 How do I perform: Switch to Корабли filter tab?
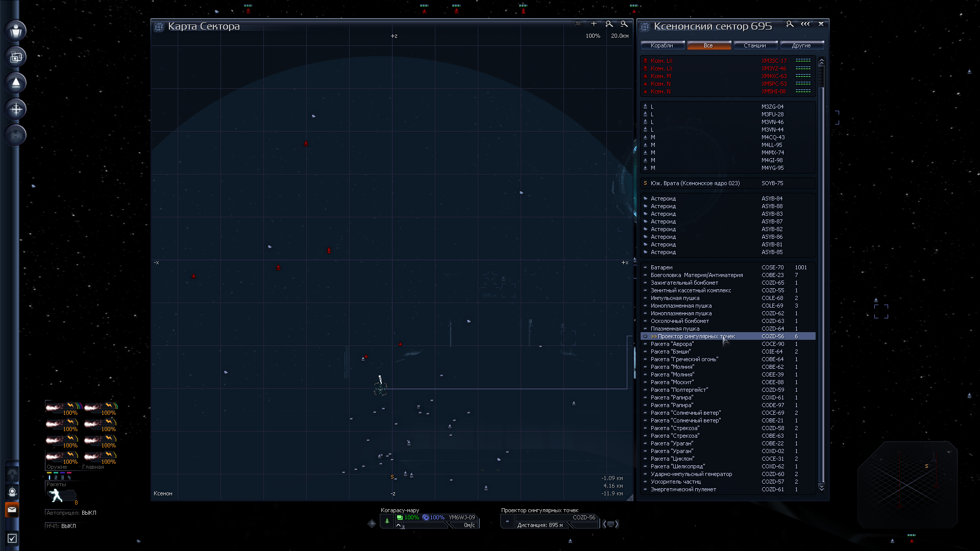tap(662, 45)
